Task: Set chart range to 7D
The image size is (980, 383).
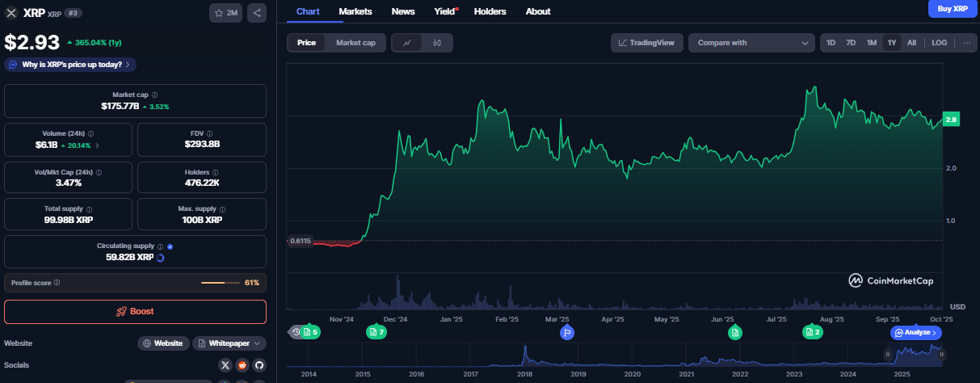Action: coord(851,43)
